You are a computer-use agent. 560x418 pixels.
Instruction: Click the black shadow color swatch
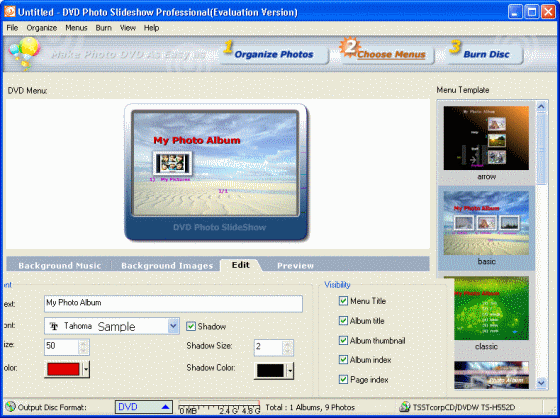[x=270, y=371]
